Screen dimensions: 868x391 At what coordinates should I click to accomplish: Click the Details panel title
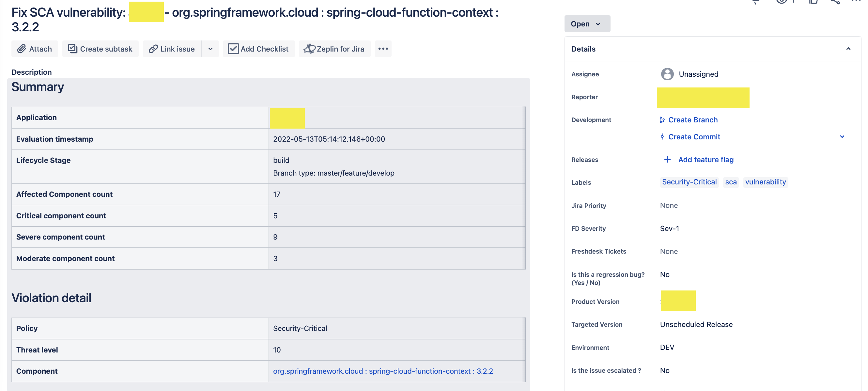pyautogui.click(x=583, y=49)
